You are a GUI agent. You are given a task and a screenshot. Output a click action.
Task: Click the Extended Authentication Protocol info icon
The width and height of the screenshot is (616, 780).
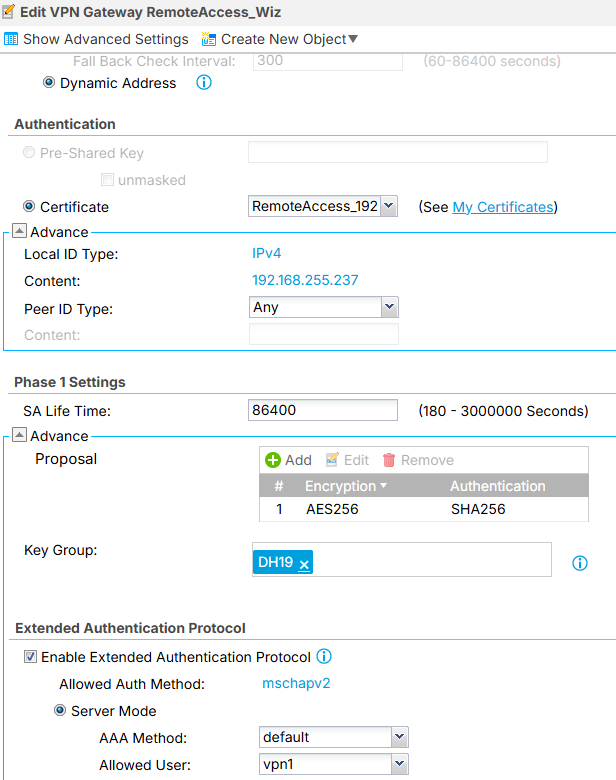pyautogui.click(x=324, y=657)
